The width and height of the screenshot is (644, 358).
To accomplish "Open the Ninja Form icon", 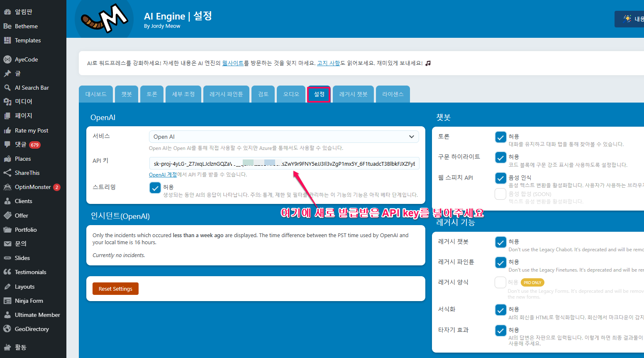I will click(7, 301).
